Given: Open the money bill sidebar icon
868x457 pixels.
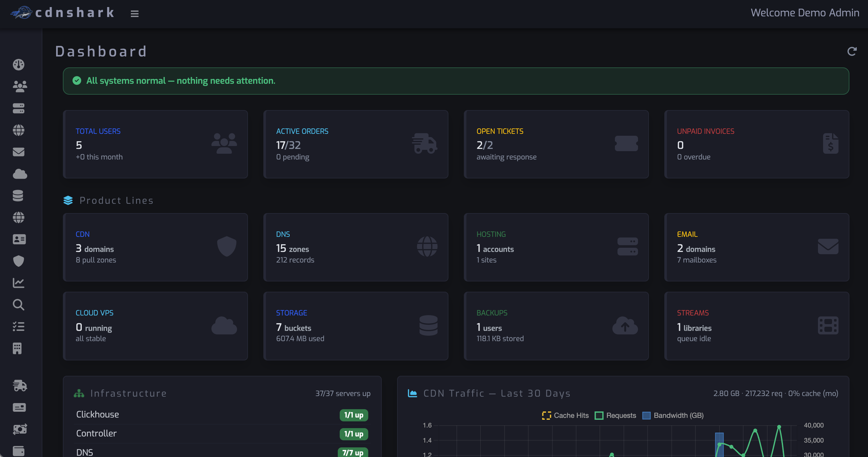Looking at the screenshot, I should 20,429.
